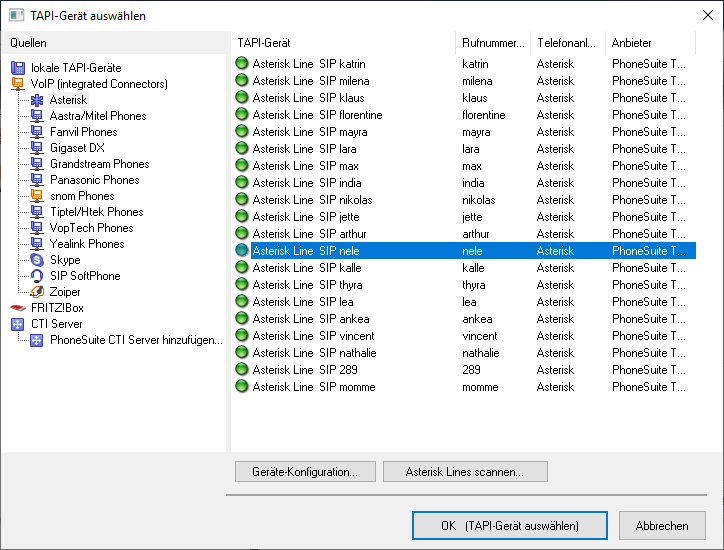Click the Zoiper icon in the tree
Screen dimensions: 724x550
click(x=37, y=292)
